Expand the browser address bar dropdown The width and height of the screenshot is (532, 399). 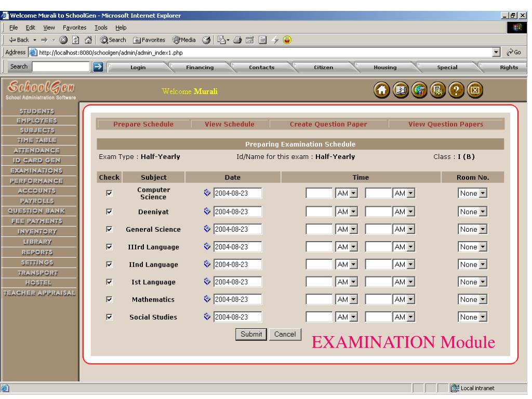496,52
